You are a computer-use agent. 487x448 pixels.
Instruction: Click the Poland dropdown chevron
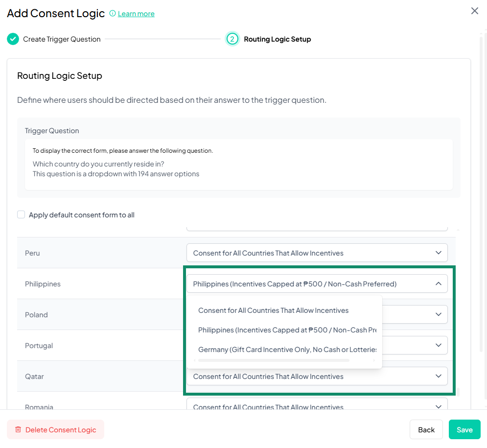click(438, 314)
